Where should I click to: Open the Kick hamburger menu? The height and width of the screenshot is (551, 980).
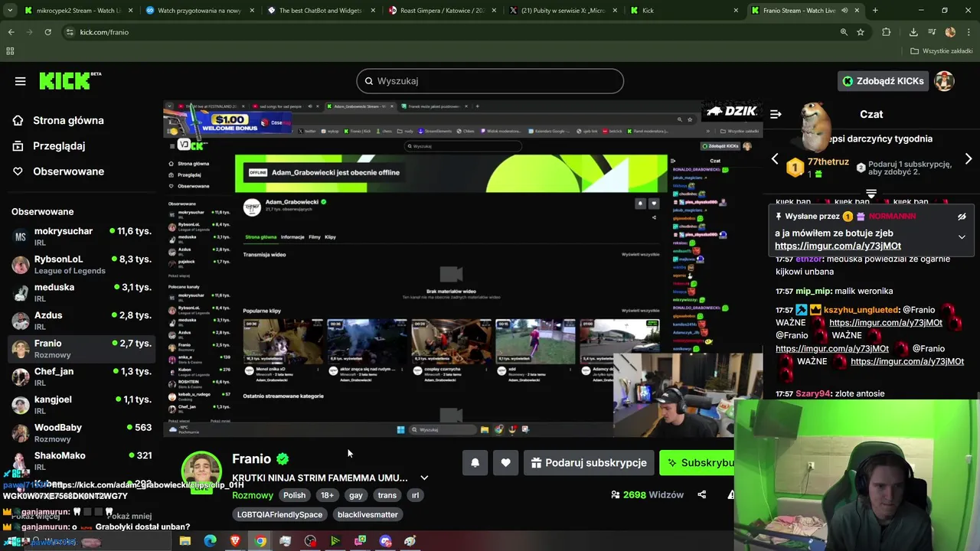click(x=21, y=81)
